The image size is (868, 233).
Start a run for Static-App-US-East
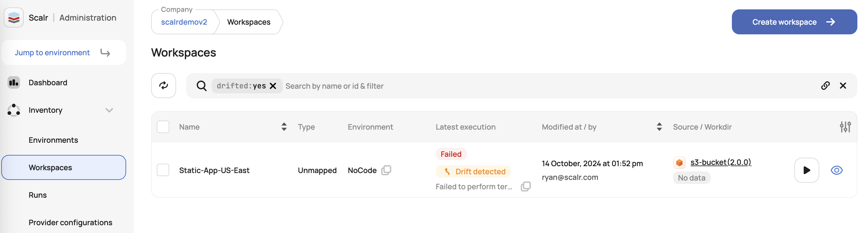click(806, 170)
